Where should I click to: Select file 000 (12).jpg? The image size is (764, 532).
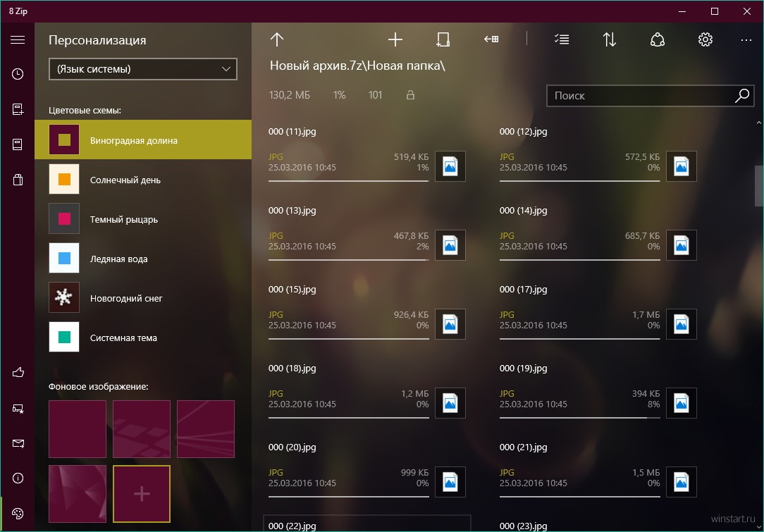(598, 156)
